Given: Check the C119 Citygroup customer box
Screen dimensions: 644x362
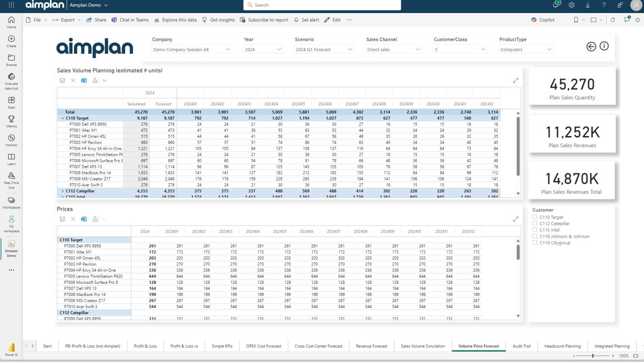Looking at the screenshot, I should pyautogui.click(x=535, y=243).
